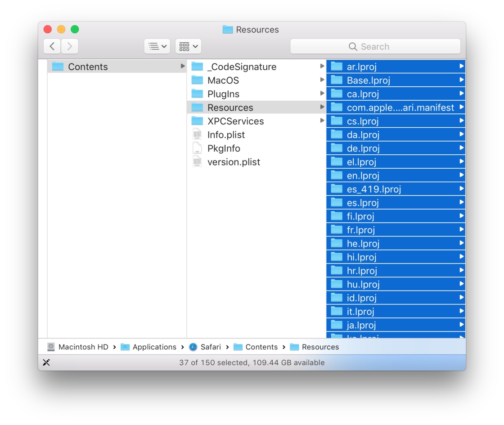The width and height of the screenshot is (504, 425).
Task: Click the Search field
Action: (x=375, y=47)
